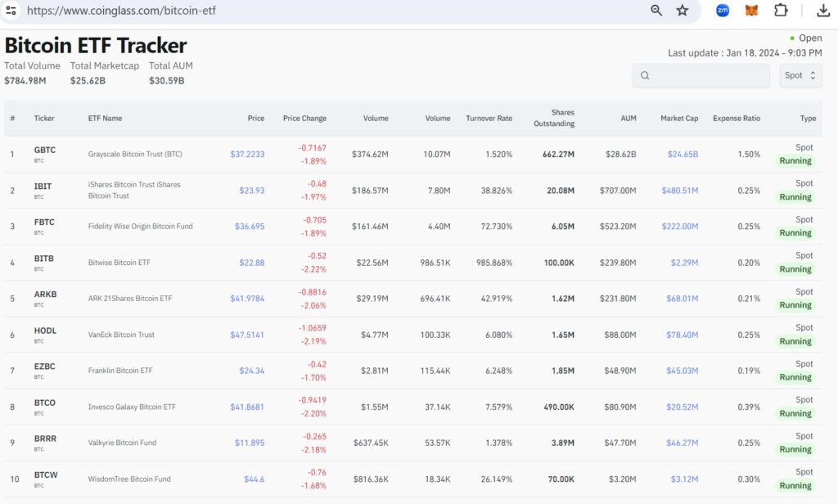Viewport: 838px width, 504px height.
Task: Click the down chevron on the Spot selector
Action: click(x=813, y=79)
